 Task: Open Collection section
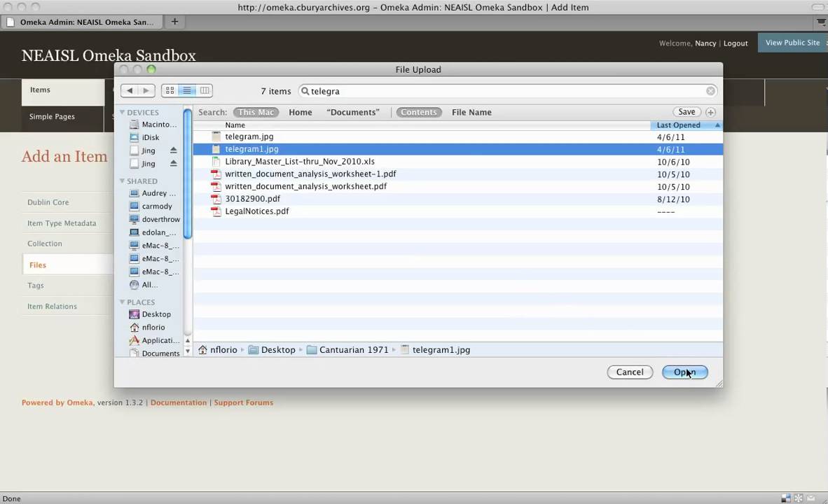45,244
